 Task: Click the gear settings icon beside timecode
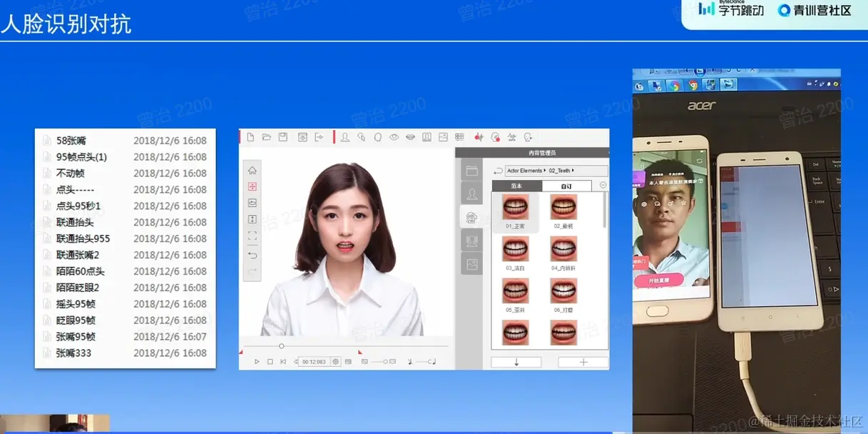pos(335,362)
